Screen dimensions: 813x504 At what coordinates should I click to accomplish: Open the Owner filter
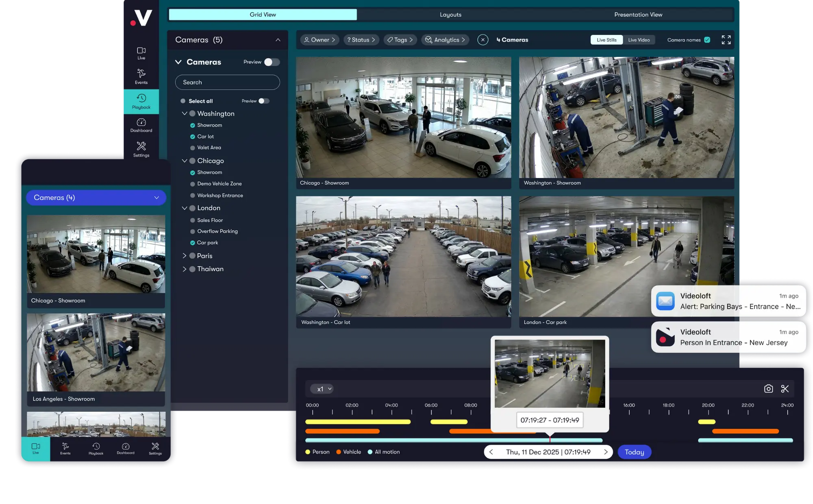click(320, 40)
